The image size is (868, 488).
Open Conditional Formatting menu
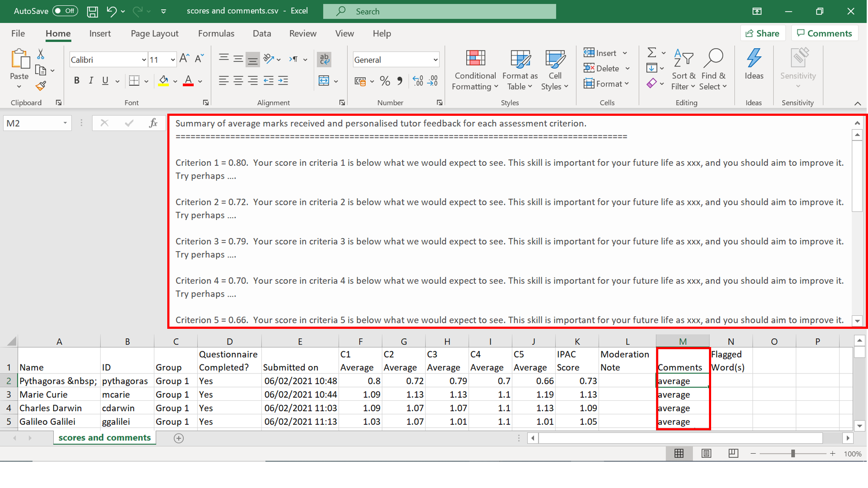pyautogui.click(x=475, y=69)
